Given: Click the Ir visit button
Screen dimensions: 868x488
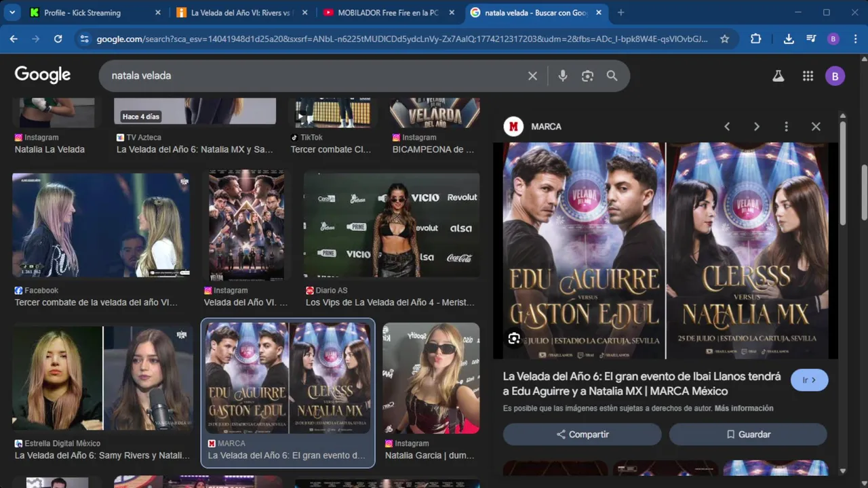Looking at the screenshot, I should (x=810, y=380).
